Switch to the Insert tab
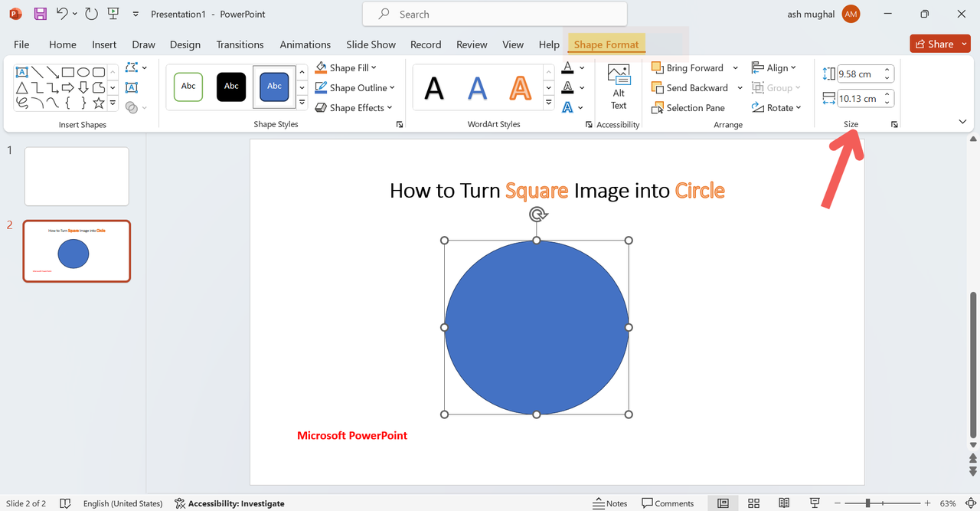980x511 pixels. click(104, 44)
